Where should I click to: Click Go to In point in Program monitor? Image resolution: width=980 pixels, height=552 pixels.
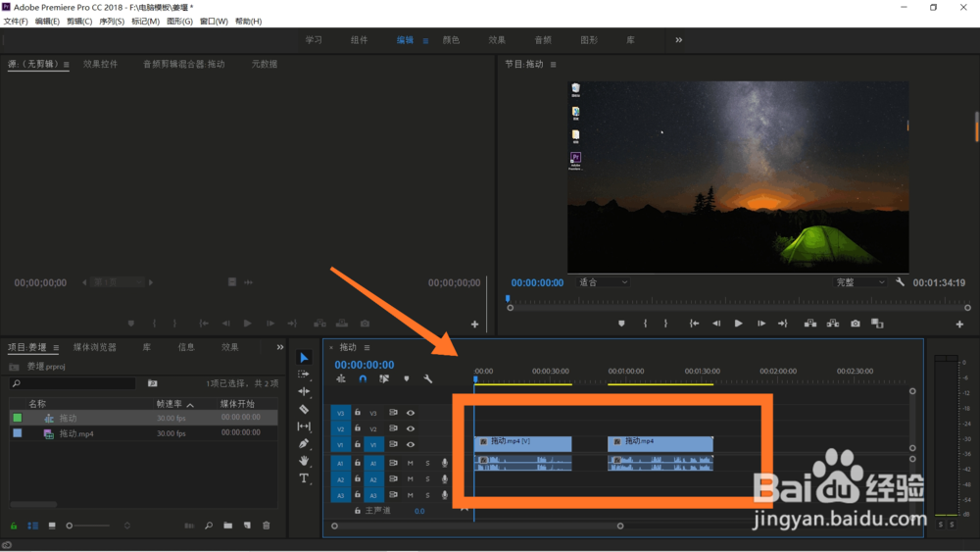(694, 324)
